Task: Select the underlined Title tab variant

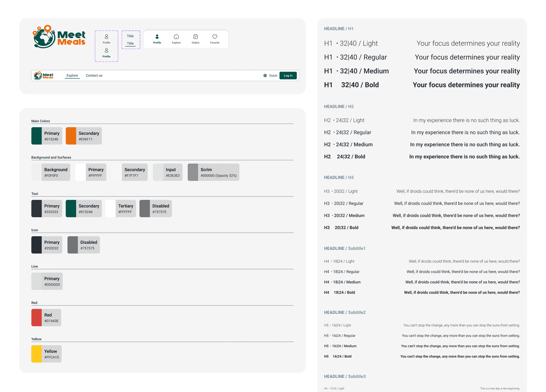Action: coord(130,43)
